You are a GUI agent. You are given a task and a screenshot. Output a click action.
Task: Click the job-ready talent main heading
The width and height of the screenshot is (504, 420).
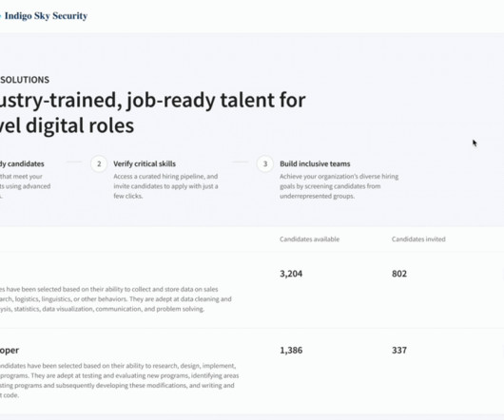(x=153, y=112)
